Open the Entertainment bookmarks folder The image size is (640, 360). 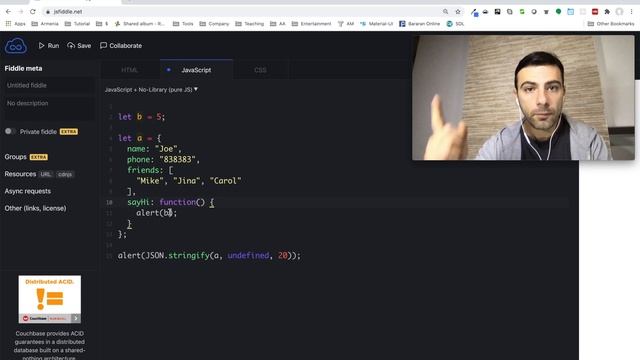(311, 24)
